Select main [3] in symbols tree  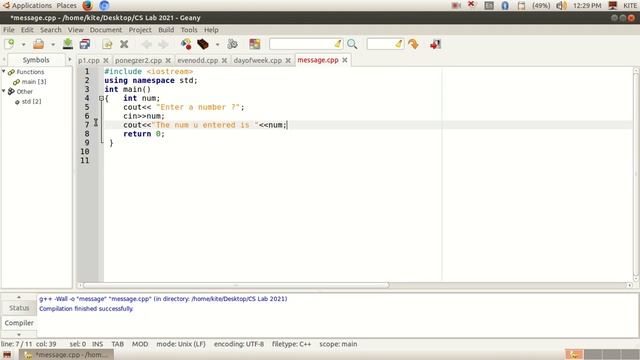click(34, 82)
